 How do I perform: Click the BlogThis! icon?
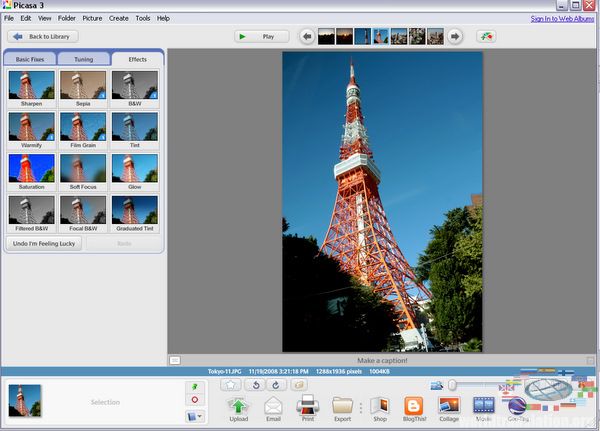click(413, 405)
